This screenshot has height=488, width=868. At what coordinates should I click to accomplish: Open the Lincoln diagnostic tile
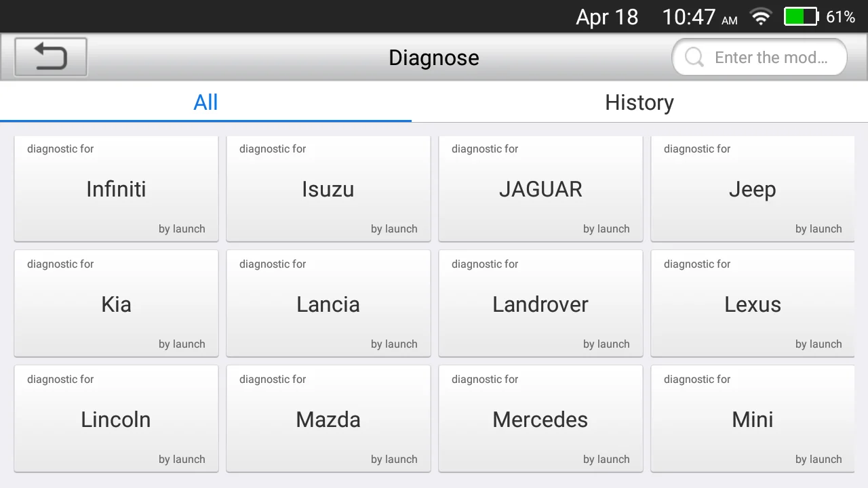tap(116, 420)
